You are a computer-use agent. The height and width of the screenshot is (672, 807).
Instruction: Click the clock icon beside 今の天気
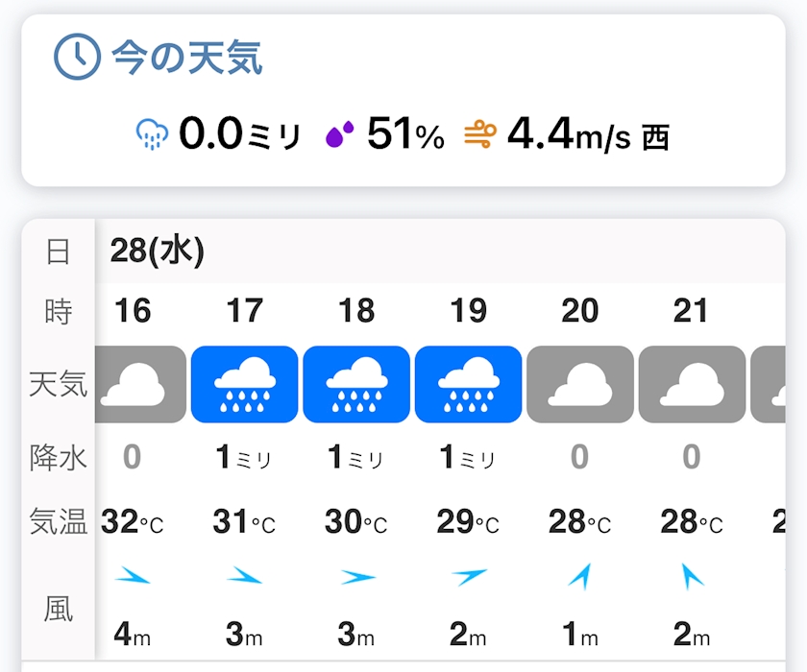[77, 59]
